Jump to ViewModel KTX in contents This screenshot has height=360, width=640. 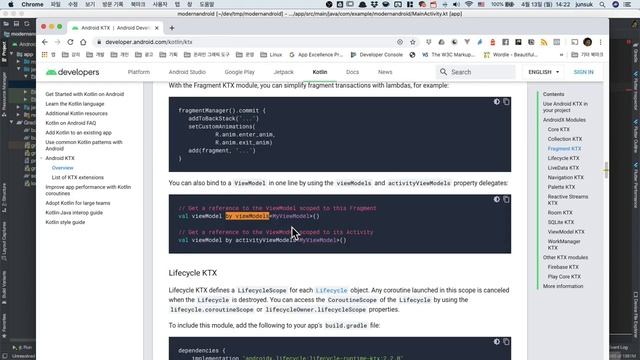tap(566, 232)
